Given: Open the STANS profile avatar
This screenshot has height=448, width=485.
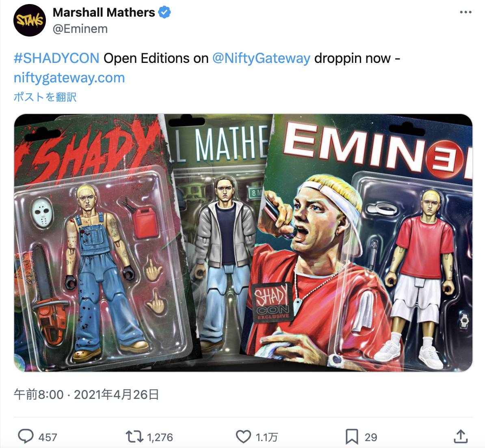Looking at the screenshot, I should pyautogui.click(x=30, y=20).
